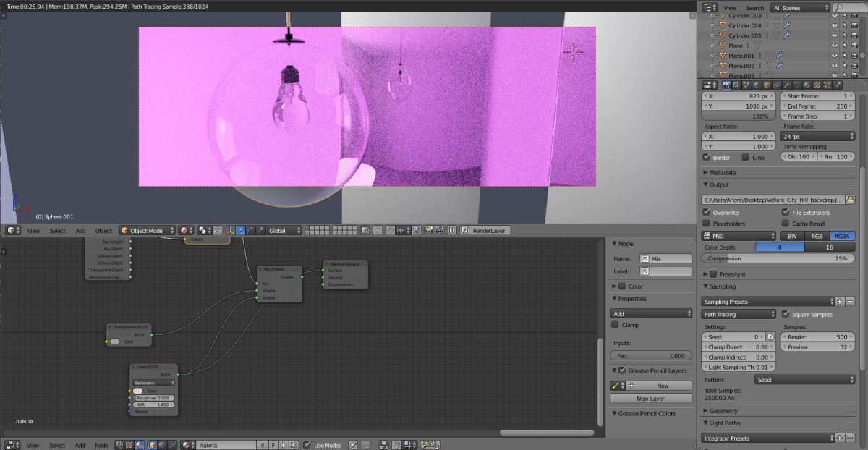The image size is (868, 450).
Task: Open the Sobol pattern dropdown
Action: [804, 379]
